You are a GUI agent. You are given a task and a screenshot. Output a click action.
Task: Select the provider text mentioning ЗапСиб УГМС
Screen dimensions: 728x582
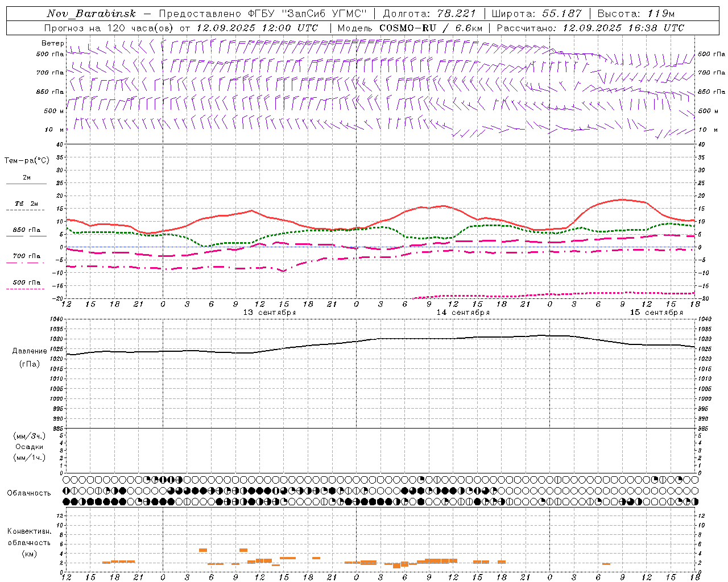click(x=263, y=14)
